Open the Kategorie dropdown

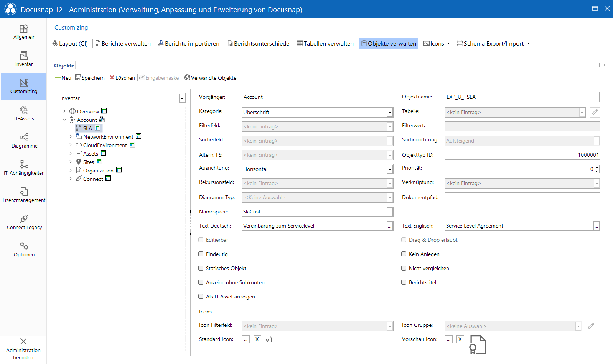click(x=390, y=113)
